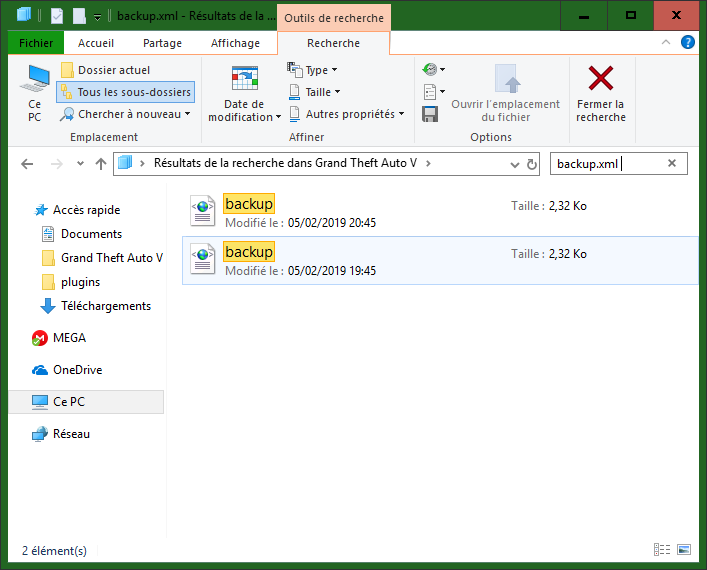Collapse the ribbon with the chevron
The image size is (707, 570).
coord(666,42)
